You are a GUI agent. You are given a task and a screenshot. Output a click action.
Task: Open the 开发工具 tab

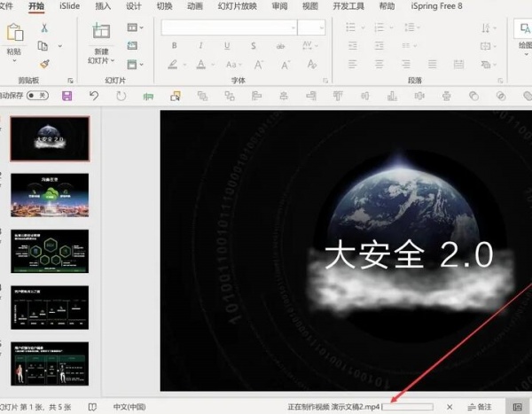[x=348, y=6]
